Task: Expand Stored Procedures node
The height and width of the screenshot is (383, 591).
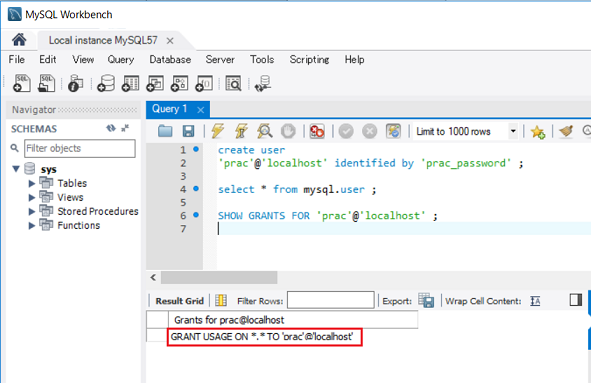Action: [x=32, y=211]
